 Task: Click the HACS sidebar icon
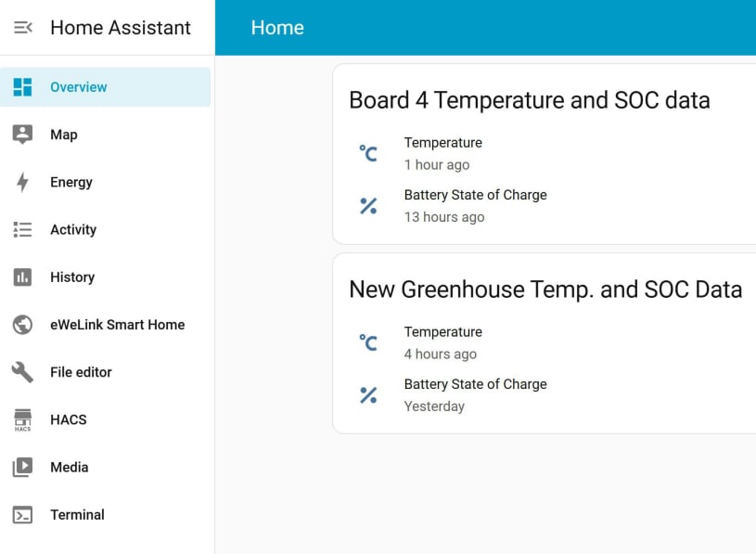[x=22, y=419]
